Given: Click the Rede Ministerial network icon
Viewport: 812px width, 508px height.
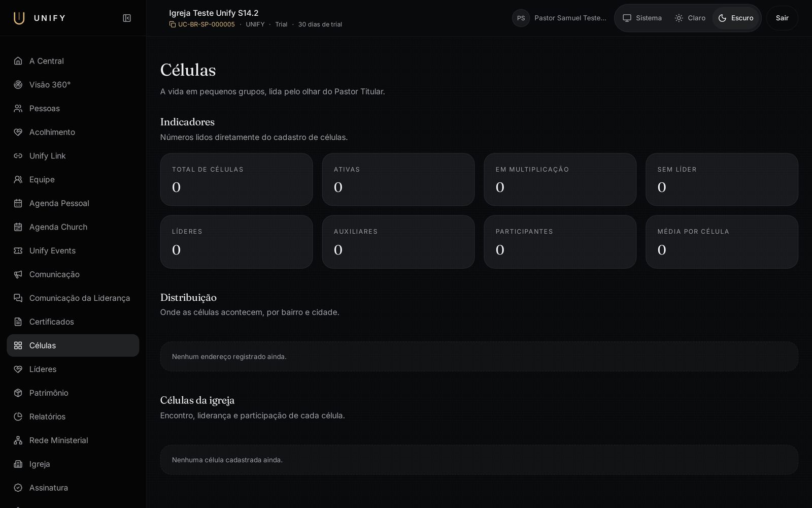Looking at the screenshot, I should [x=18, y=440].
